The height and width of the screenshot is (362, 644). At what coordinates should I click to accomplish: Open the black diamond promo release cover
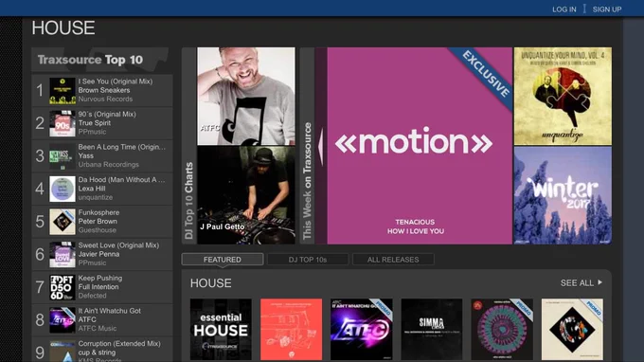(x=572, y=329)
